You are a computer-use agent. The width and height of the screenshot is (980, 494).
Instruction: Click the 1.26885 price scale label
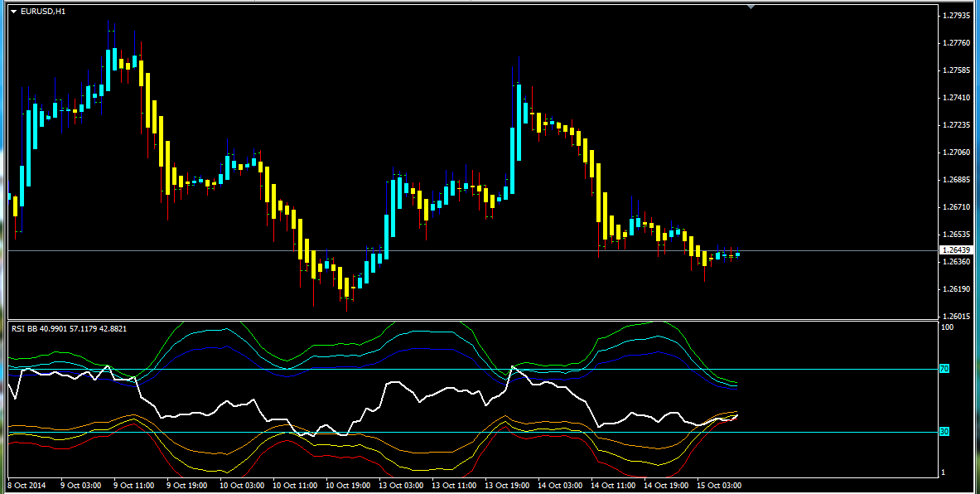956,180
